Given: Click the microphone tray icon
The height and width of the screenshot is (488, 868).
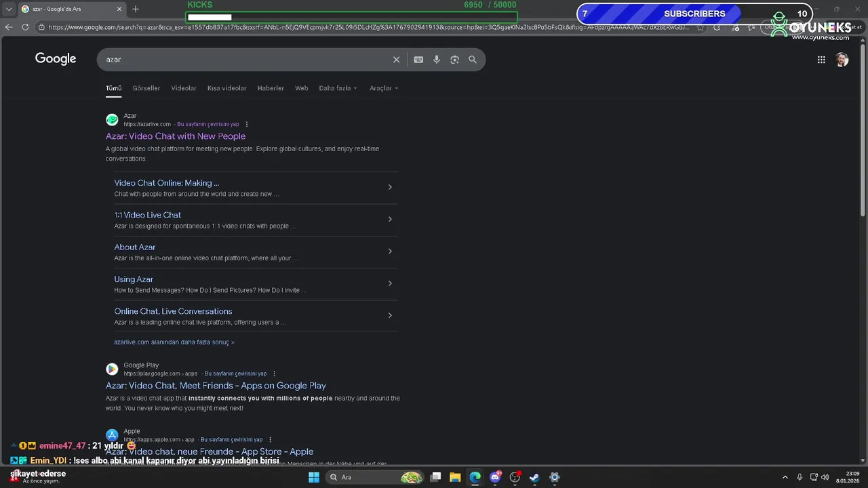Looking at the screenshot, I should 800,477.
